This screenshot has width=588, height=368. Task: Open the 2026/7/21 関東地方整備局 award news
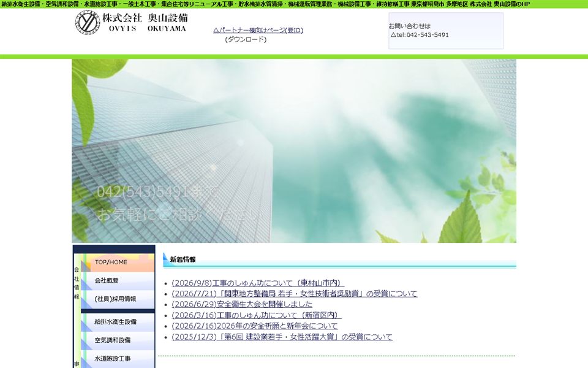[295, 294]
